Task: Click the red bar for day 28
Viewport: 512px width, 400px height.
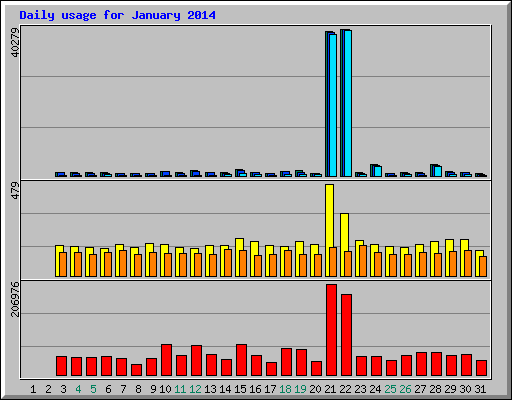Action: point(436,364)
